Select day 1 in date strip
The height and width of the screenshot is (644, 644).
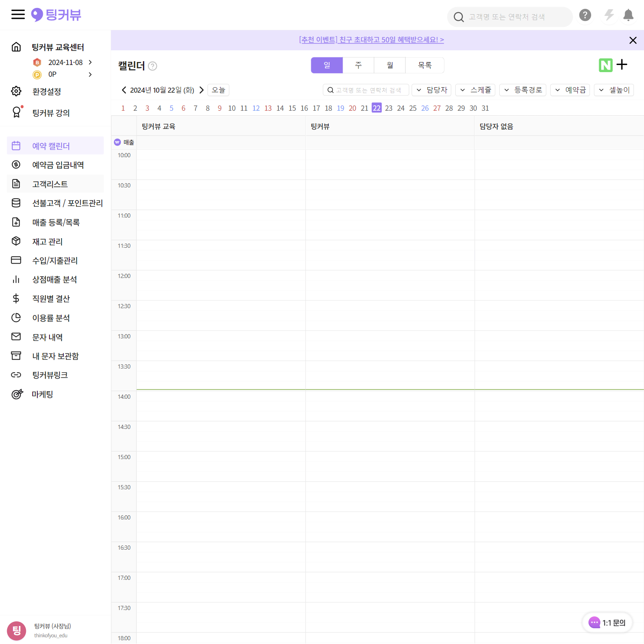tap(123, 108)
